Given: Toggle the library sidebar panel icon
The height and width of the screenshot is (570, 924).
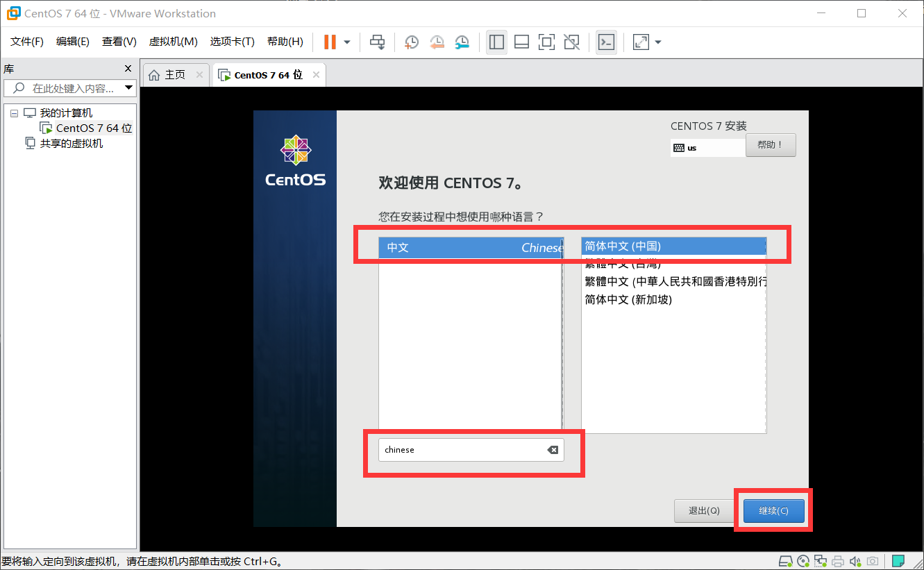Looking at the screenshot, I should [496, 42].
